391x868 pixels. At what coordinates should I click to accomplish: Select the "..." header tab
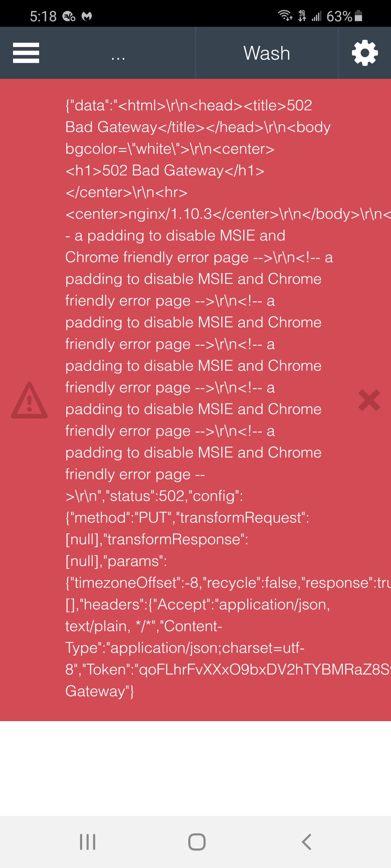(118, 53)
